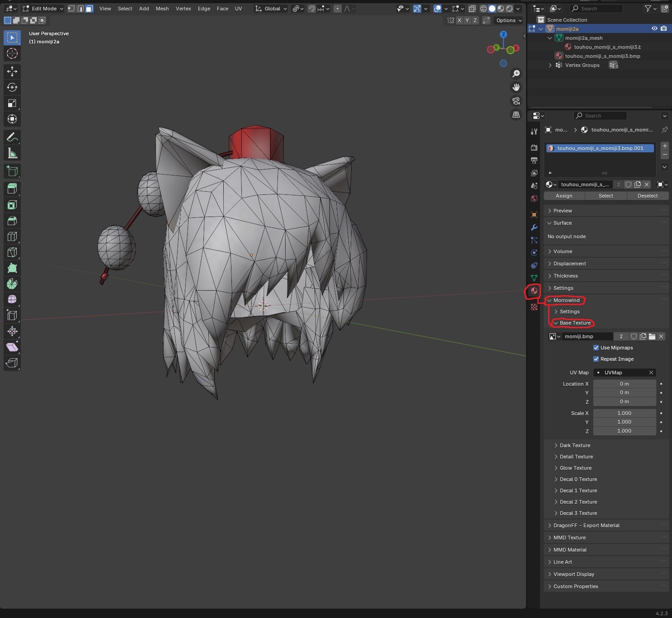
Task: Click the camera view navigation icon
Action: click(516, 101)
